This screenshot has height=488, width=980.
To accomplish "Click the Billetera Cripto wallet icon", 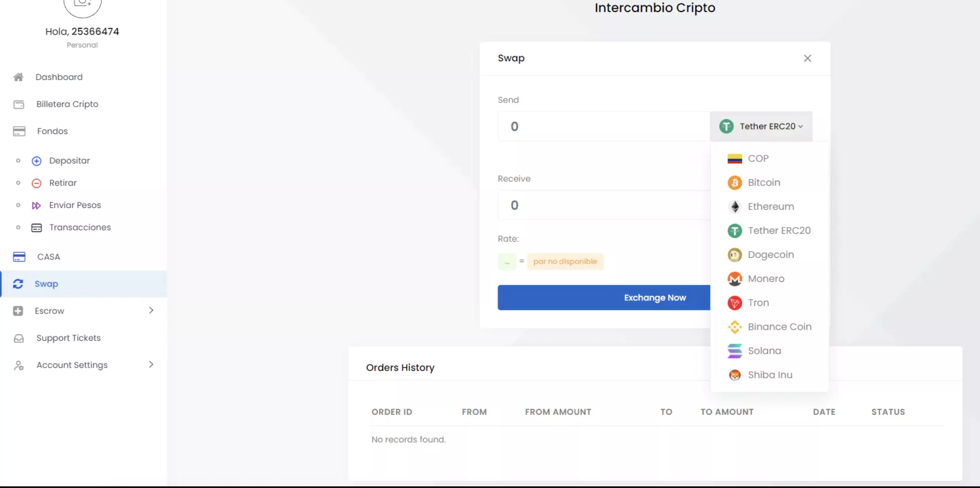I will [19, 104].
